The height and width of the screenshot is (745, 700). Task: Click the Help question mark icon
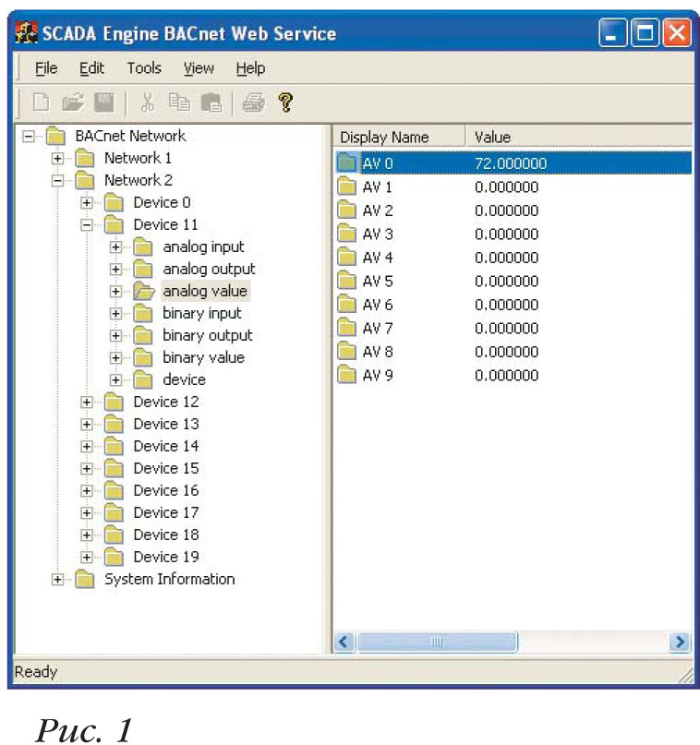(x=285, y=102)
